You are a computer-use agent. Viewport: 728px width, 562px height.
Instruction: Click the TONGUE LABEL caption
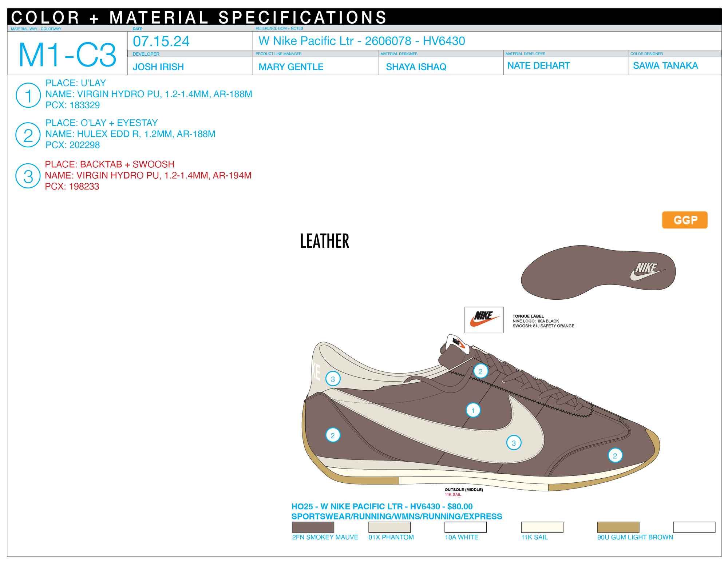pyautogui.click(x=528, y=316)
